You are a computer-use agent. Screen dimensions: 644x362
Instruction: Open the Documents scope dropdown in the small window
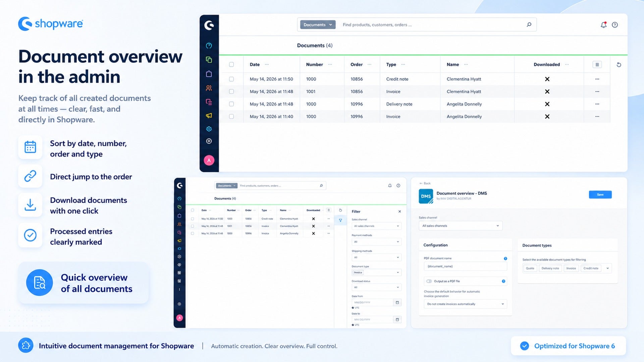click(226, 185)
